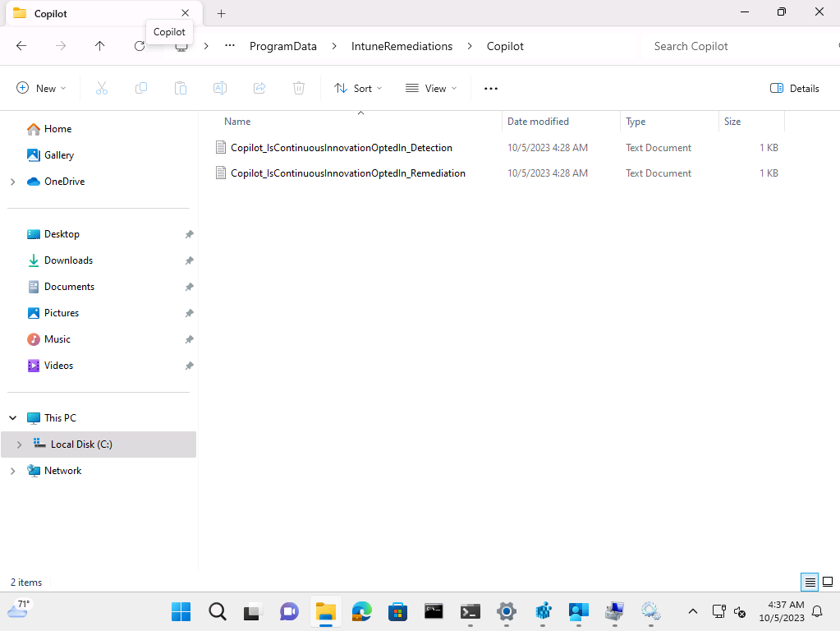The width and height of the screenshot is (840, 631).
Task: Click the Cut scissors icon
Action: pyautogui.click(x=101, y=88)
